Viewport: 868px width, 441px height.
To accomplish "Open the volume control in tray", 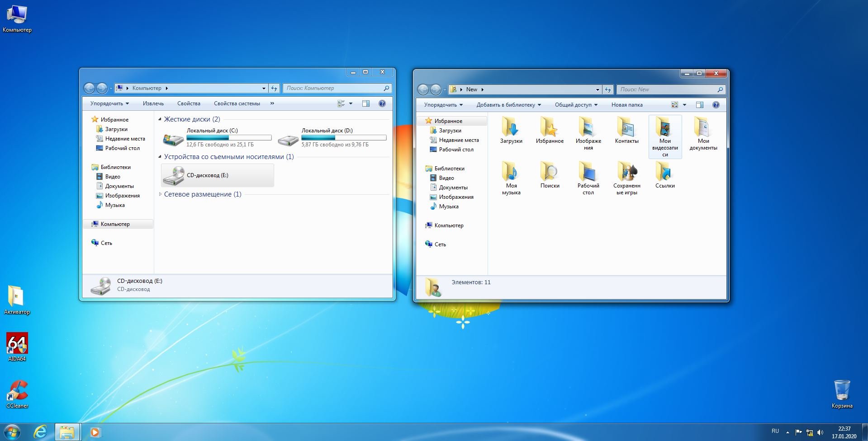I will (x=820, y=433).
